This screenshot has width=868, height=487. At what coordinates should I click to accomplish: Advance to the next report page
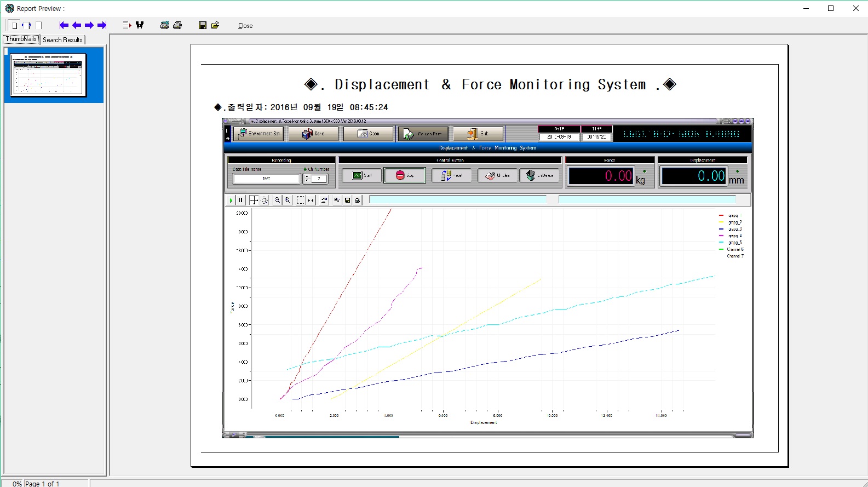(89, 25)
